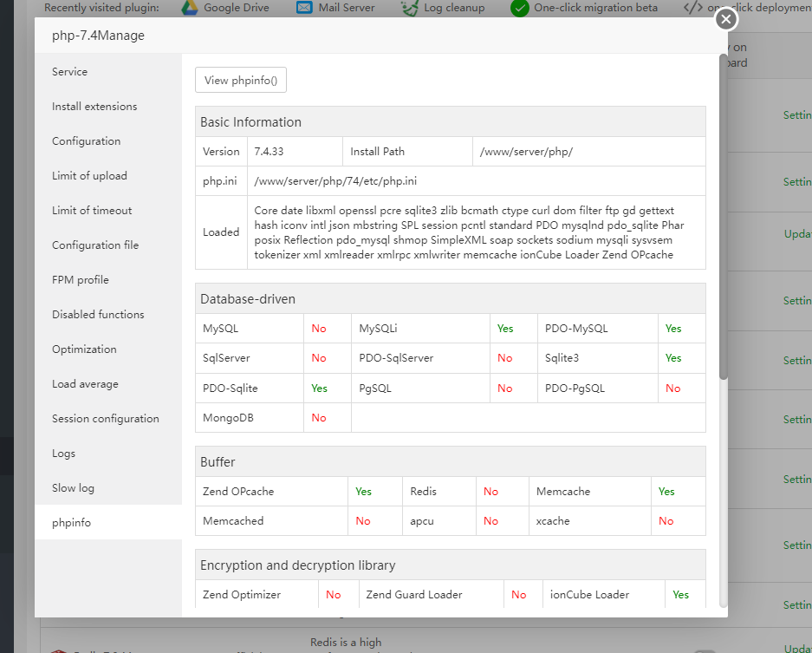Open the Service tab
The width and height of the screenshot is (812, 653).
pyautogui.click(x=69, y=72)
